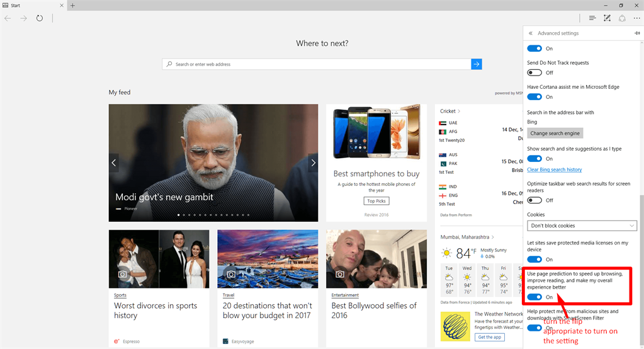The height and width of the screenshot is (349, 644).
Task: Go forward using the forward arrow
Action: [23, 18]
